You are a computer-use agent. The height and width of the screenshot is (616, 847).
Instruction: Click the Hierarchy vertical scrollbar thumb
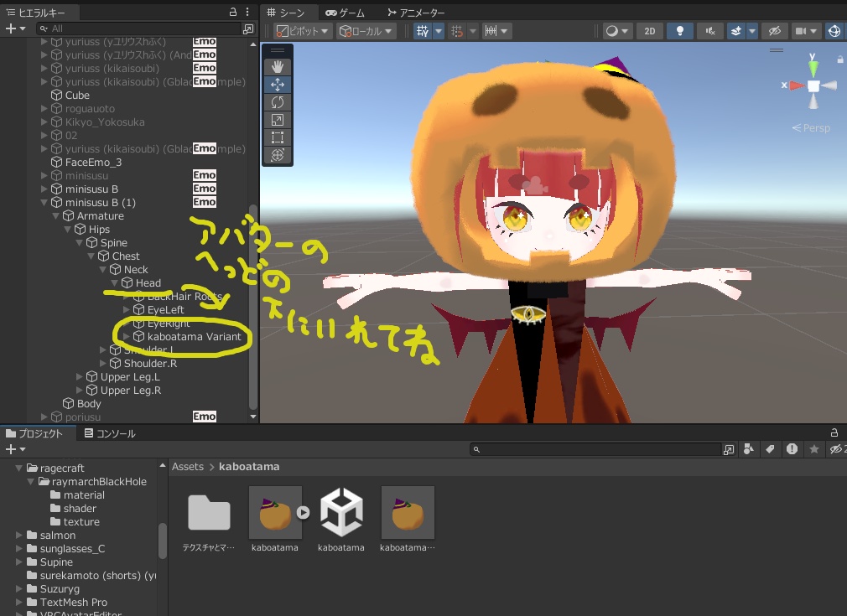pyautogui.click(x=252, y=307)
